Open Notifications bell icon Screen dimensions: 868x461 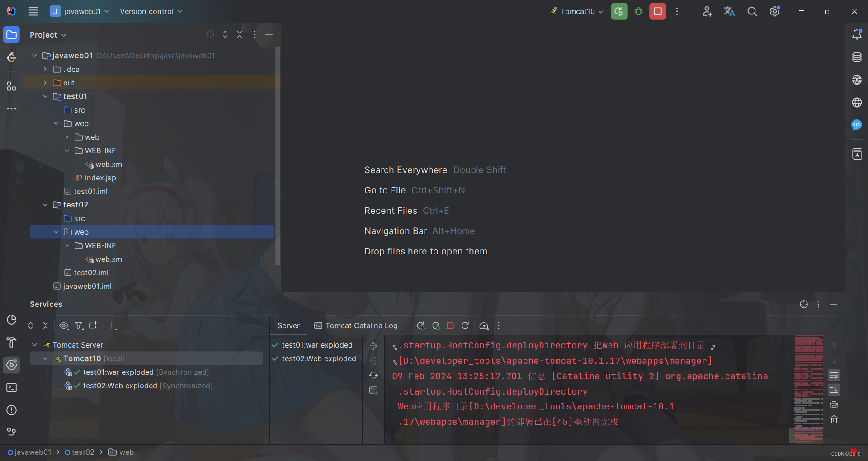[x=857, y=34]
